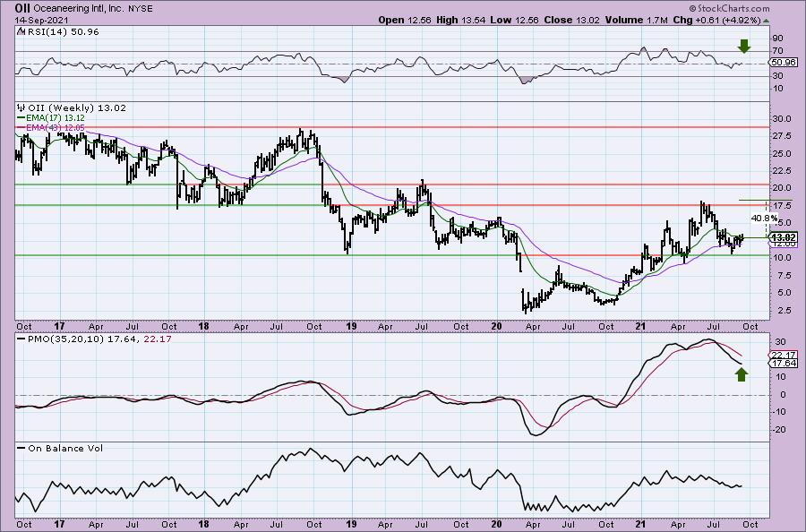The height and width of the screenshot is (532, 806).
Task: Click the 90 level on RSI axis
Action: [x=778, y=39]
